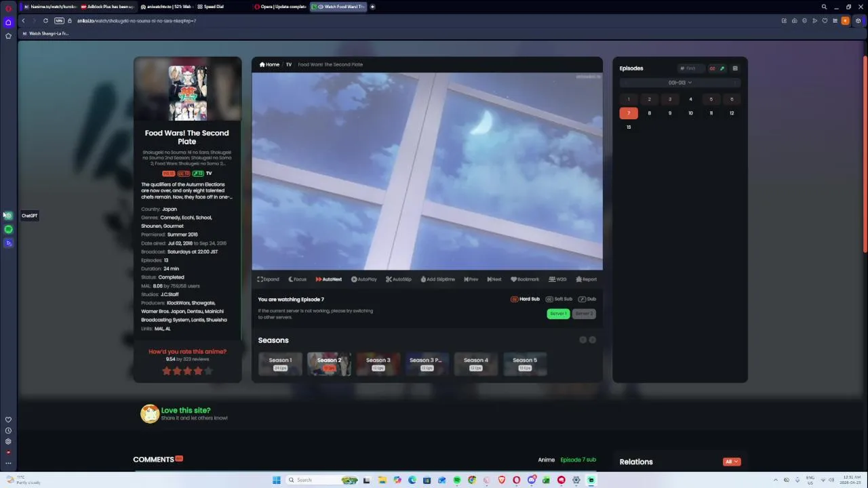Switch to Opera Update complete tab
868x488 pixels.
point(281,7)
